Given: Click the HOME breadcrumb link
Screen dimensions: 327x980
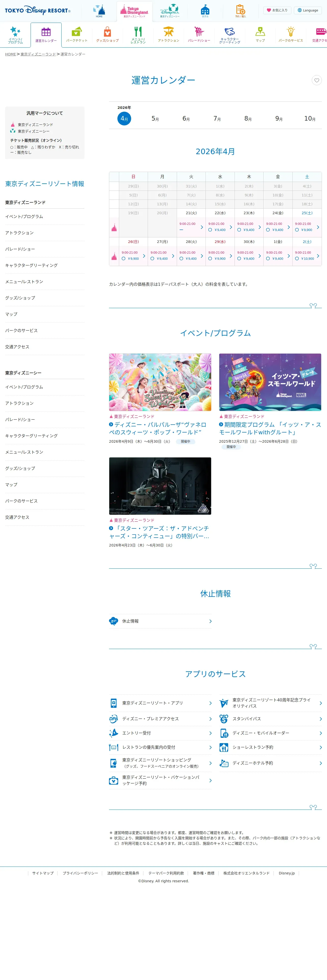Looking at the screenshot, I should pos(11,54).
